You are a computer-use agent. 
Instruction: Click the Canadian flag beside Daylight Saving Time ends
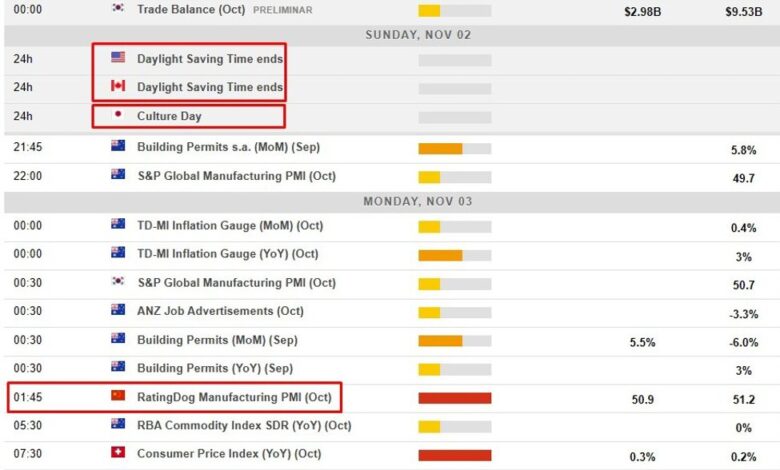(118, 87)
